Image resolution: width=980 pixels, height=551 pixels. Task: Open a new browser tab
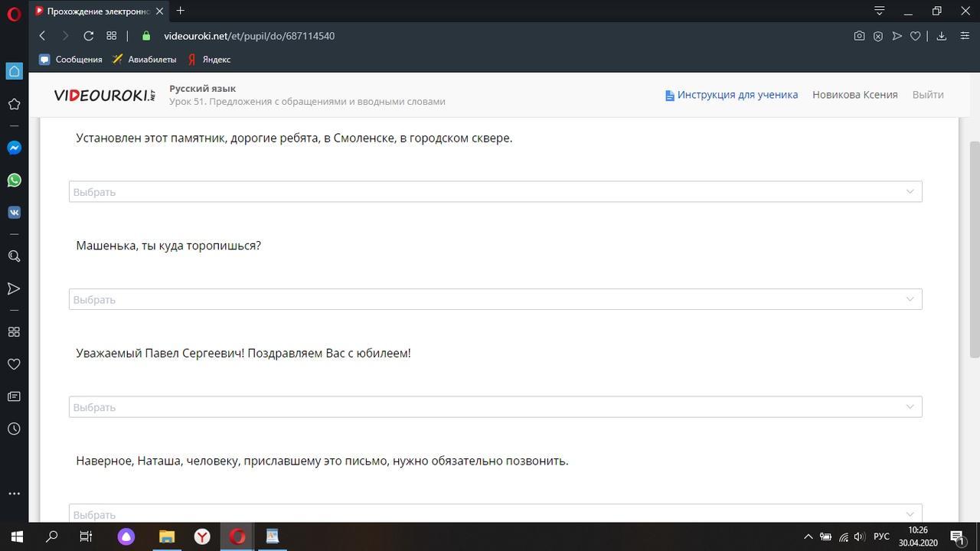pyautogui.click(x=181, y=11)
